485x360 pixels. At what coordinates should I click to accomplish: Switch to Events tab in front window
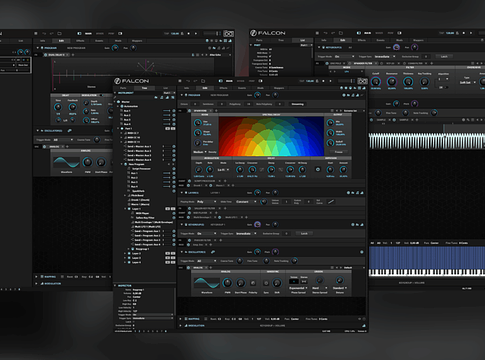click(x=242, y=88)
